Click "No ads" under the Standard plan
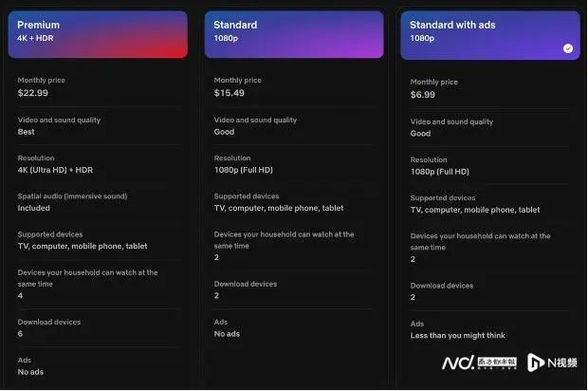 [227, 334]
